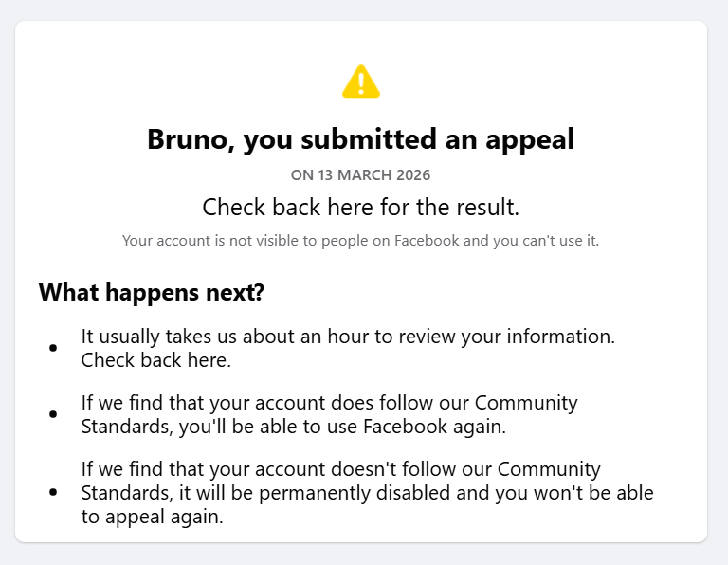Click the name "Bruno" in the heading
728x565 pixels.
[188, 139]
